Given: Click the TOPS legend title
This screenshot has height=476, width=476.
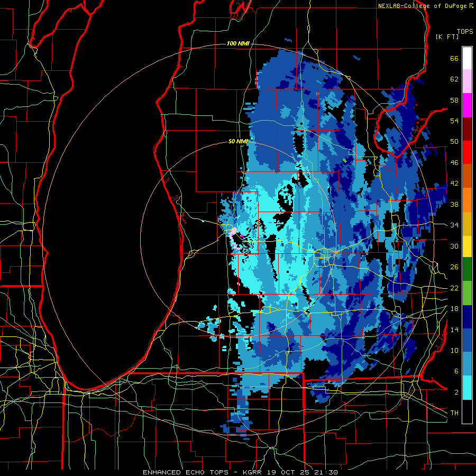Looking at the screenshot, I should pyautogui.click(x=465, y=32).
